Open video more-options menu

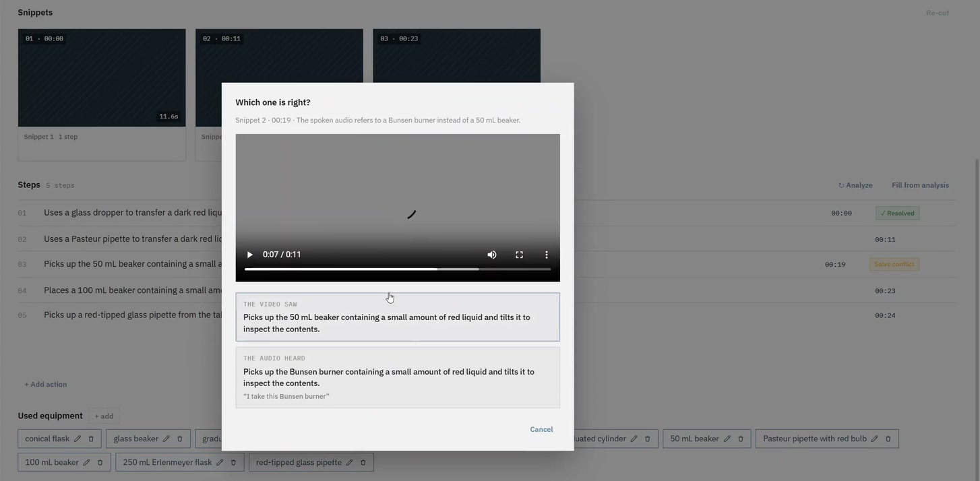pyautogui.click(x=547, y=255)
